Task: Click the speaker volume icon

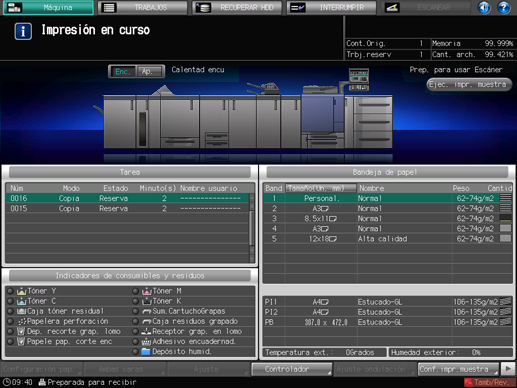Action: (484, 7)
